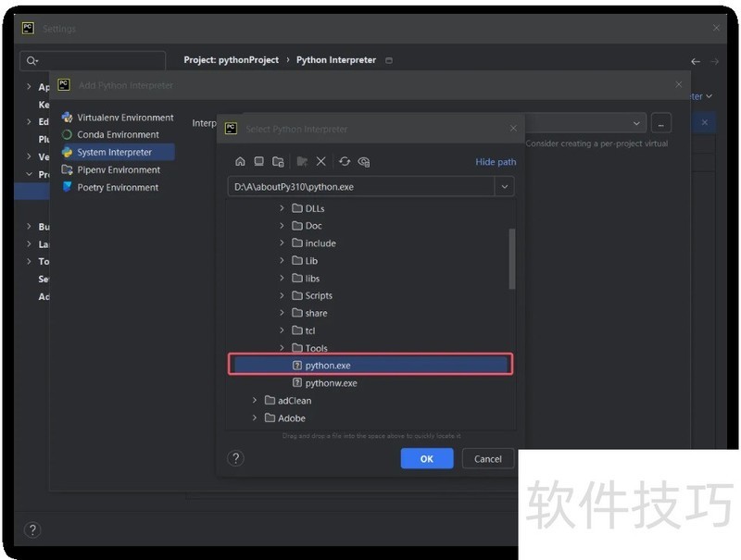Click the help question mark in file dialog
This screenshot has width=741, height=560.
tap(235, 458)
